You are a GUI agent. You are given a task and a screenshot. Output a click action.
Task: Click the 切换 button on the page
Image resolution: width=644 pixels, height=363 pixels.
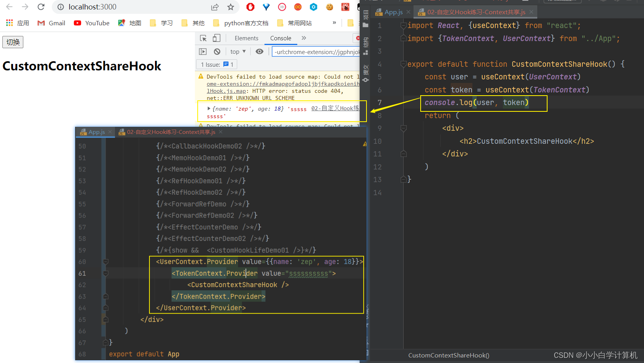pyautogui.click(x=13, y=42)
